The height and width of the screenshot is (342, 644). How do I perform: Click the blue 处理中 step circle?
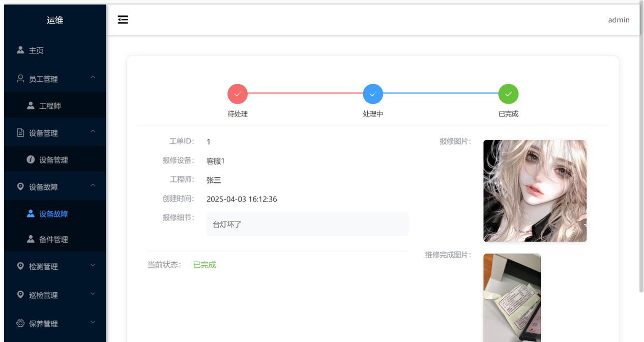click(373, 94)
